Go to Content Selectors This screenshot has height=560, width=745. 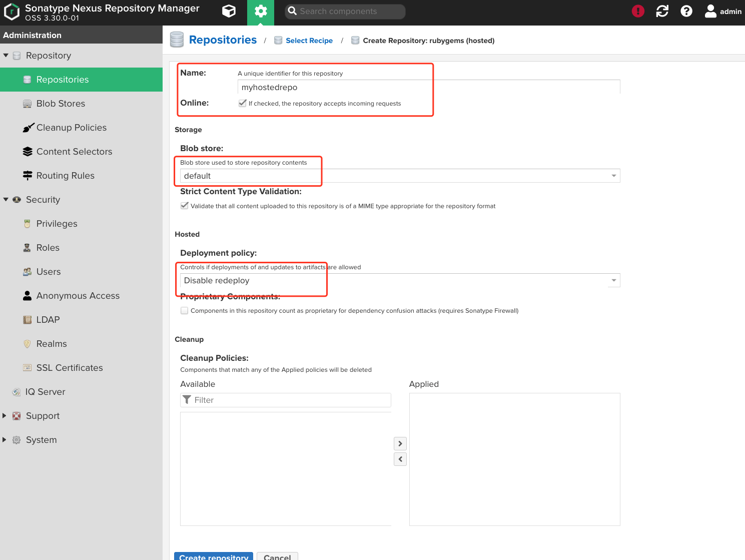click(x=81, y=152)
